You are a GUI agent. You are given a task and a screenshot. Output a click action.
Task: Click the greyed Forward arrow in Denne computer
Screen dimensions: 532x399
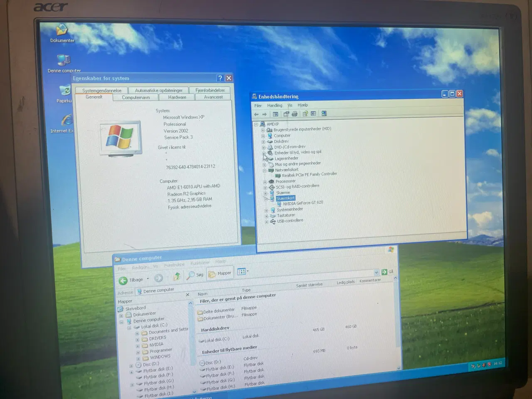pyautogui.click(x=158, y=278)
